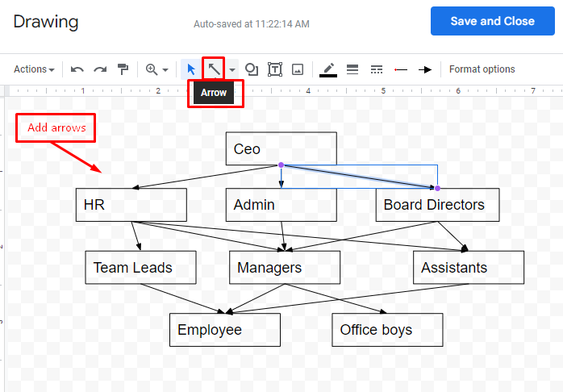The width and height of the screenshot is (563, 392).
Task: Select the Admin box
Action: tap(281, 205)
